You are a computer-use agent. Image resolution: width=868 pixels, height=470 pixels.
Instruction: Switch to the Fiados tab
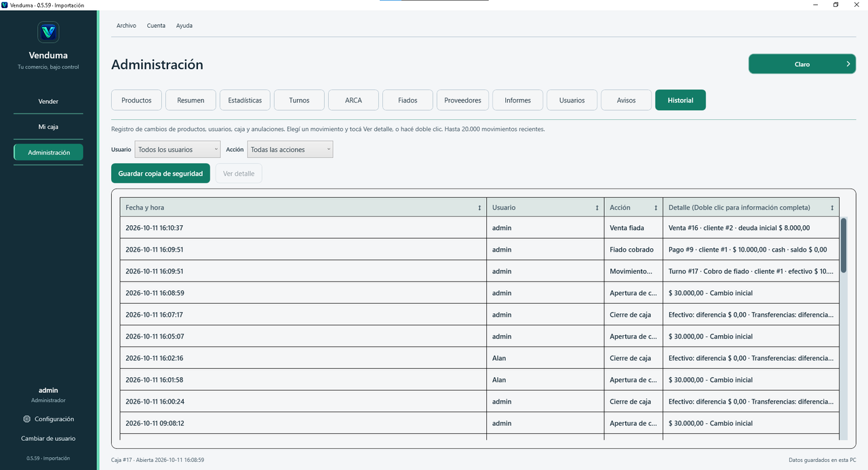[408, 100]
